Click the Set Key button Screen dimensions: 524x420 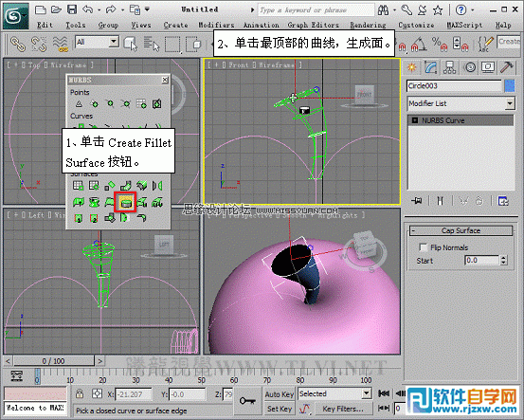tap(279, 409)
